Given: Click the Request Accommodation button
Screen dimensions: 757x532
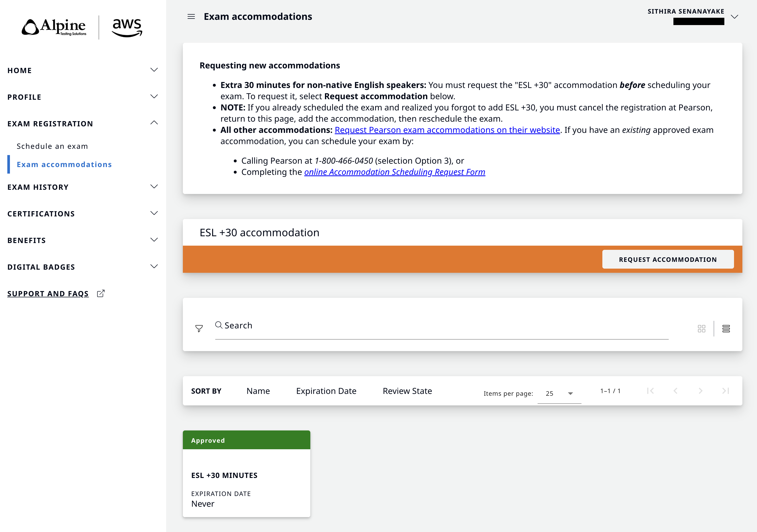Looking at the screenshot, I should [668, 259].
